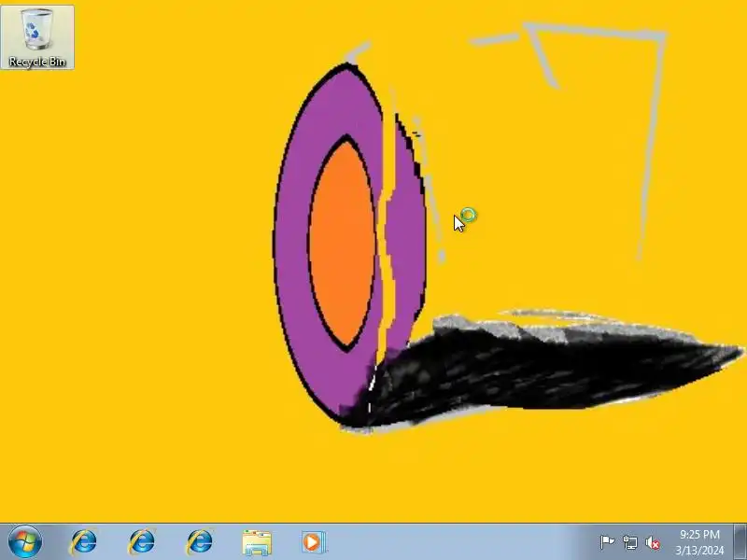The width and height of the screenshot is (747, 560).
Task: Click the network status tray icon
Action: point(629,542)
